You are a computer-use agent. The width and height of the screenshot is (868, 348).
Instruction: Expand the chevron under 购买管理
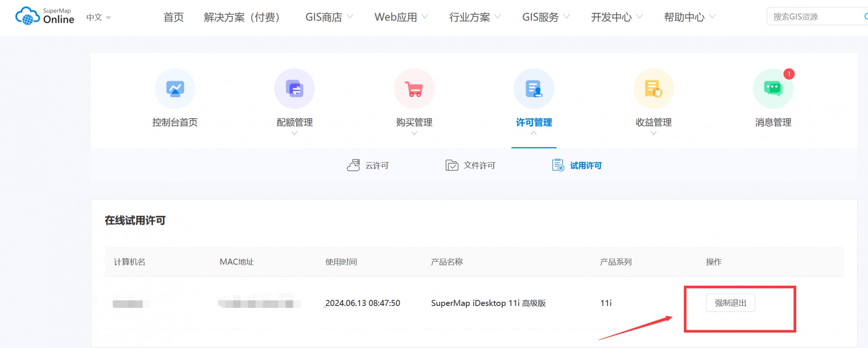pos(414,133)
